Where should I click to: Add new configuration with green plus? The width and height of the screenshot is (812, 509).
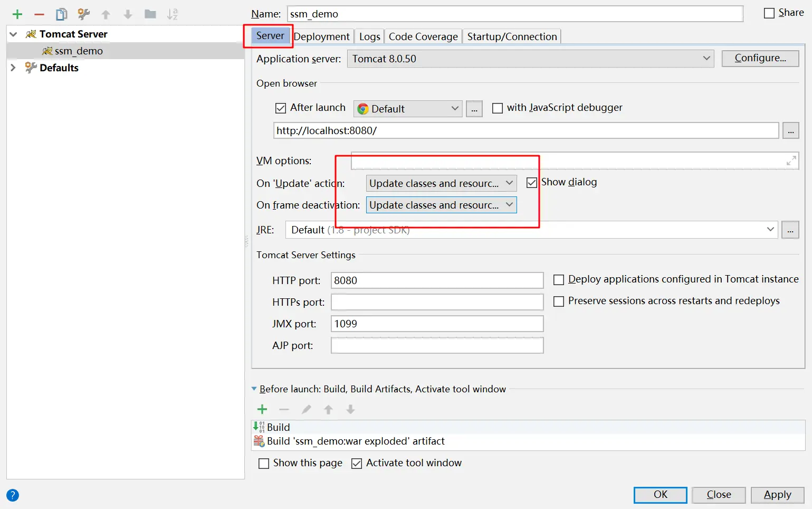click(17, 14)
